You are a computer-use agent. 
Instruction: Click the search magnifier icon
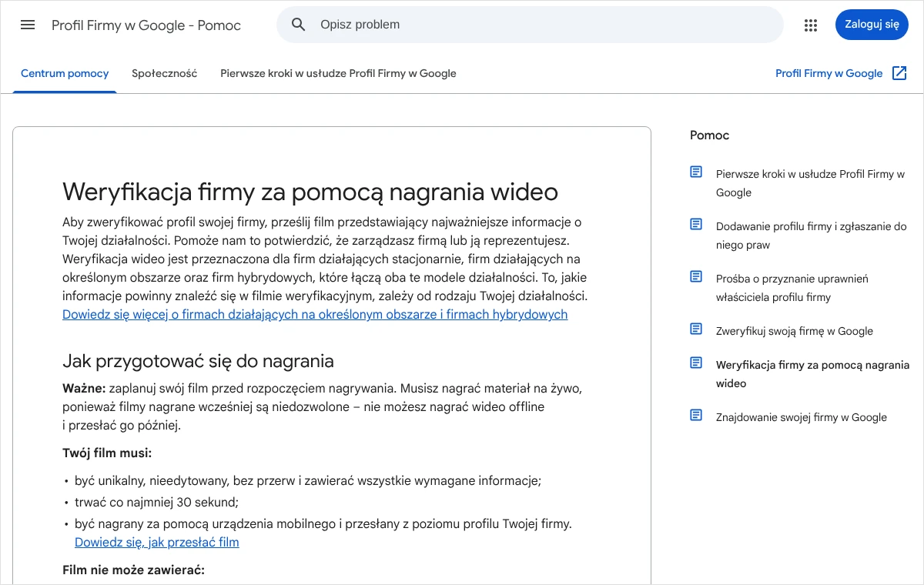[x=299, y=25]
